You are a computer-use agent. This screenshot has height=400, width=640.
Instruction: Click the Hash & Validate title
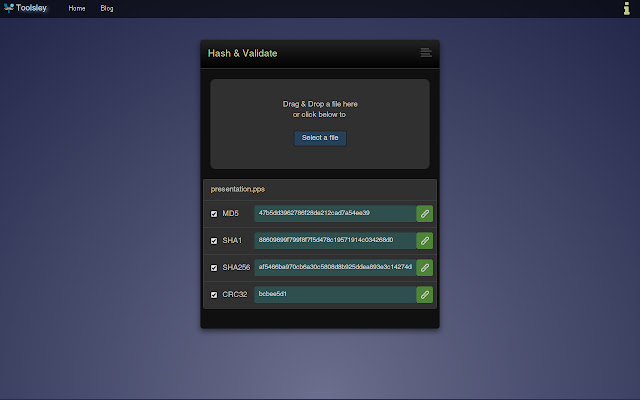click(242, 53)
